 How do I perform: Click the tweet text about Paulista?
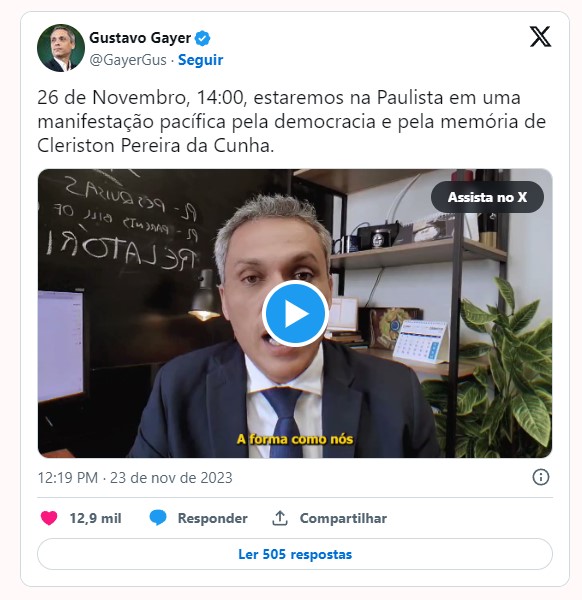[x=292, y=121]
